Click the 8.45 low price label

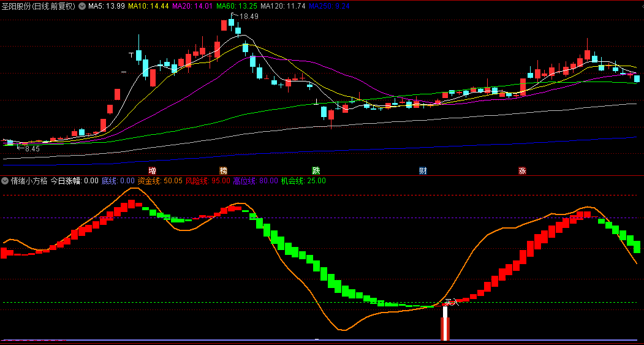[32, 149]
